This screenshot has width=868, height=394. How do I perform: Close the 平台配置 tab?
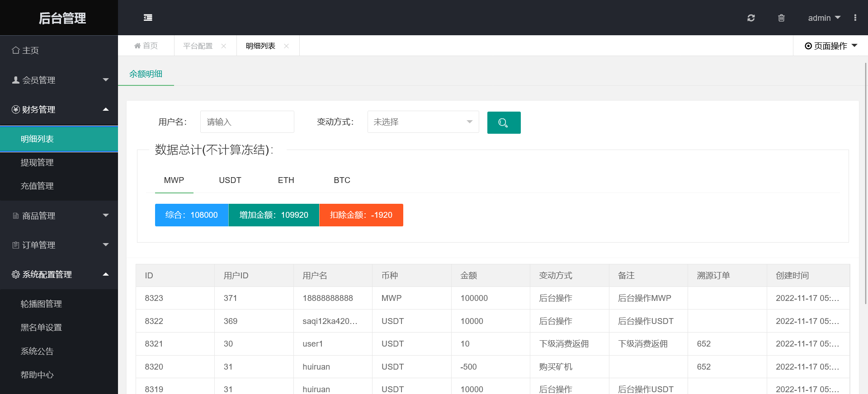tap(224, 46)
